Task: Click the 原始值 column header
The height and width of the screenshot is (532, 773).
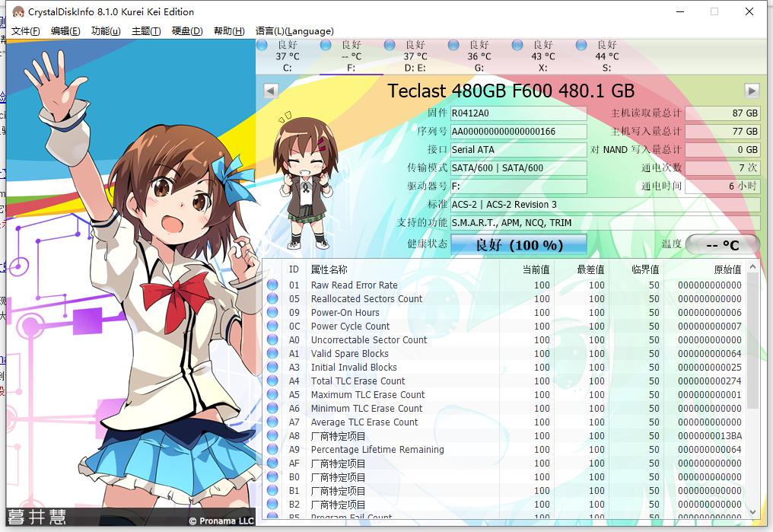Action: (x=706, y=269)
